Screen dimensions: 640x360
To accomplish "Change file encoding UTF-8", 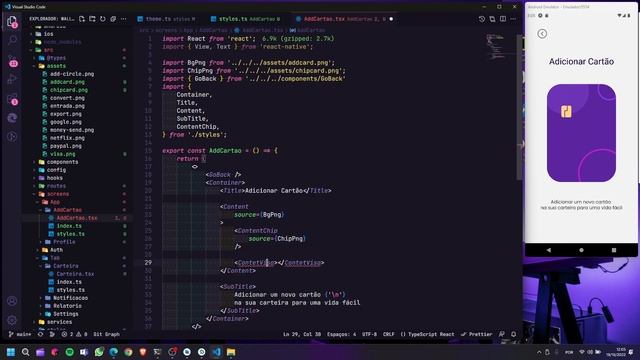I will click(369, 334).
